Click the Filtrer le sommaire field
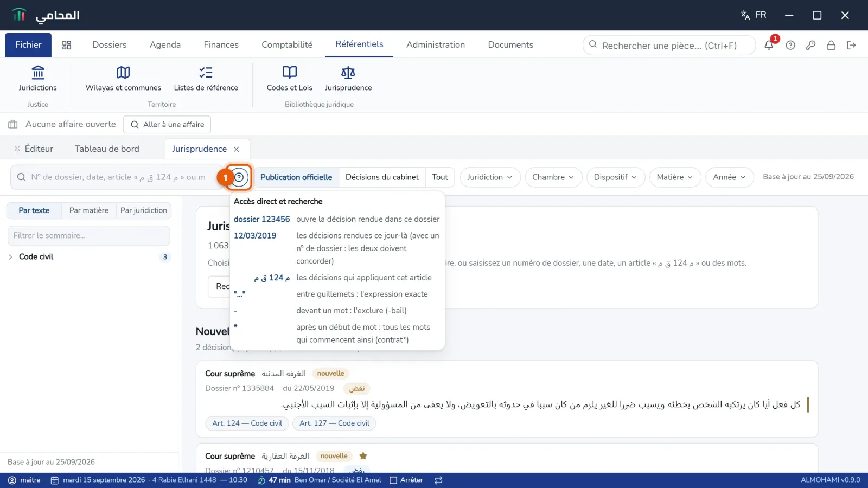868x488 pixels. 89,236
